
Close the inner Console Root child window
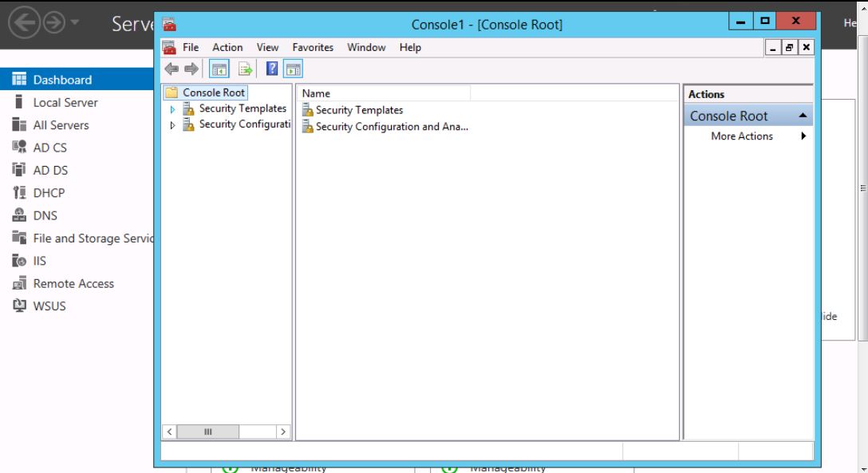tap(807, 48)
